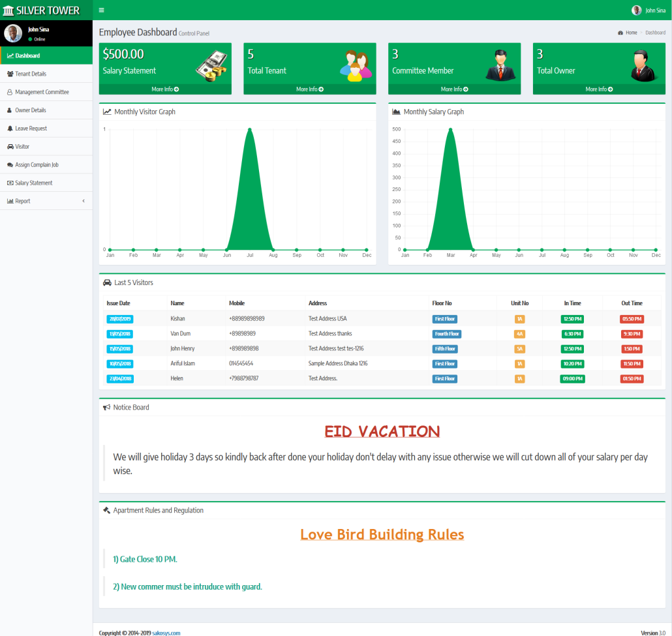This screenshot has width=672, height=636.
Task: Click the businessman icon on Committee Member card
Action: pos(500,65)
